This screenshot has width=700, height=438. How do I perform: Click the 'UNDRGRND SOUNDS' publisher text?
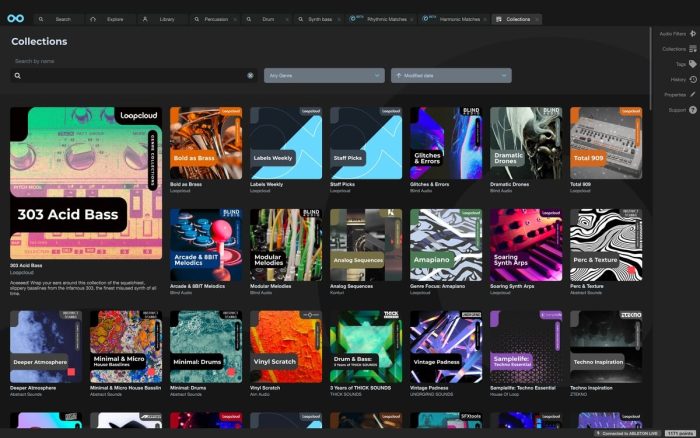coord(432,395)
